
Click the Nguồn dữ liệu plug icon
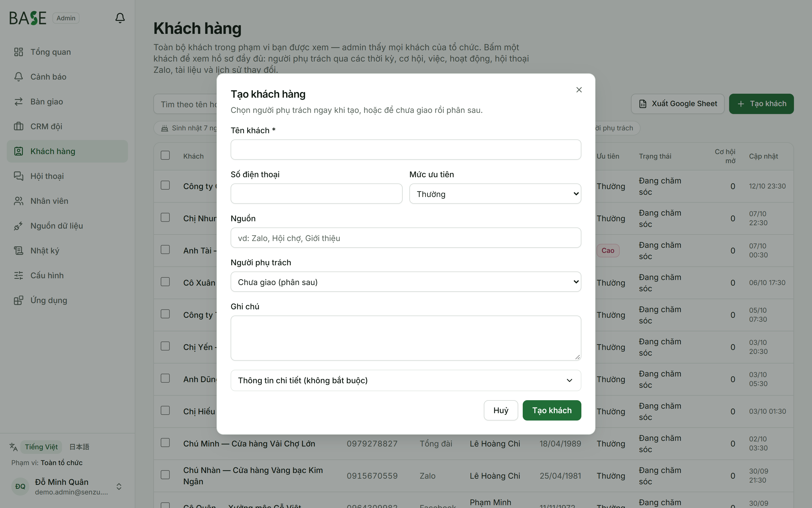point(18,226)
